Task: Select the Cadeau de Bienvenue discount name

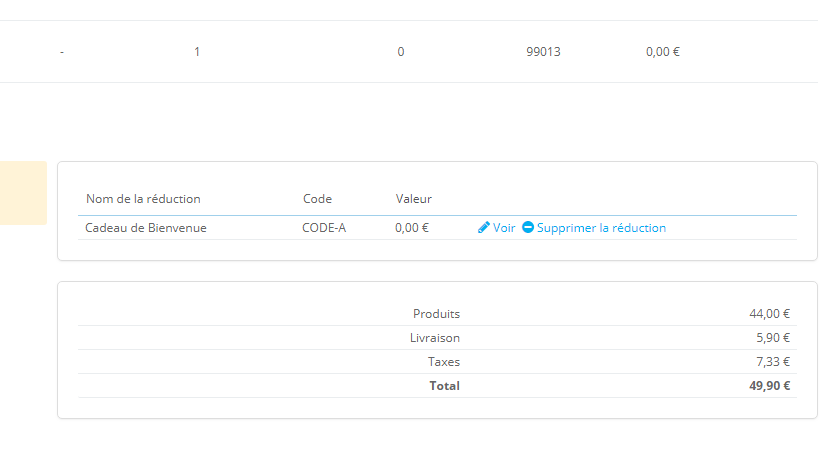Action: click(x=146, y=228)
